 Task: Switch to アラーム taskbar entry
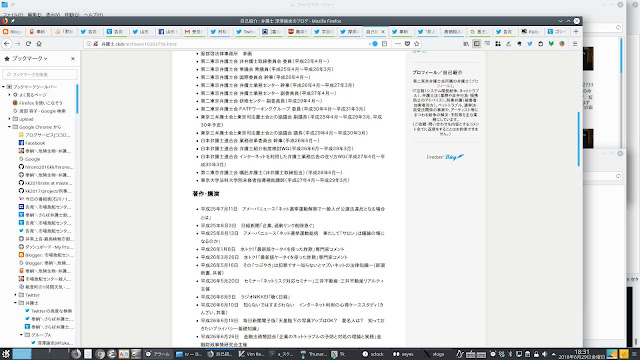pos(158,354)
